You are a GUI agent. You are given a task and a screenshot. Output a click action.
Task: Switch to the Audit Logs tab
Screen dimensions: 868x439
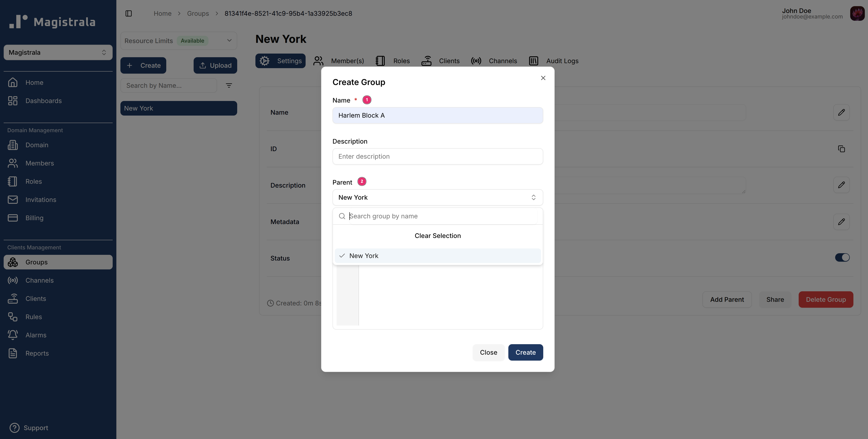(x=562, y=61)
